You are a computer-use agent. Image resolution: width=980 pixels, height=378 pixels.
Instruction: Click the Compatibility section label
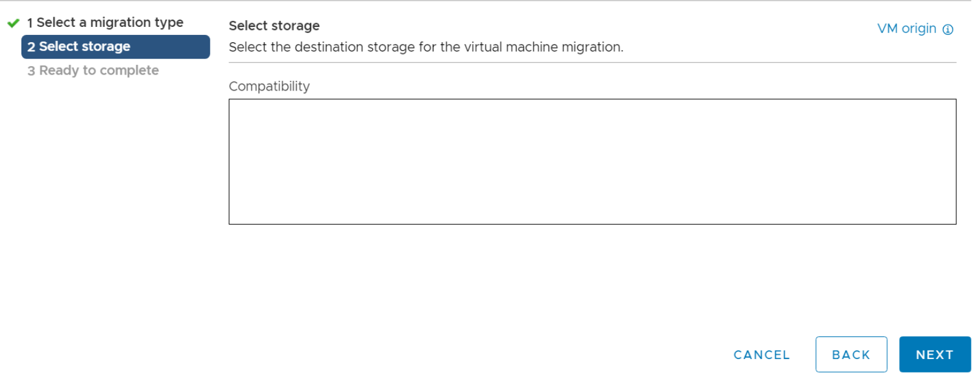[269, 86]
